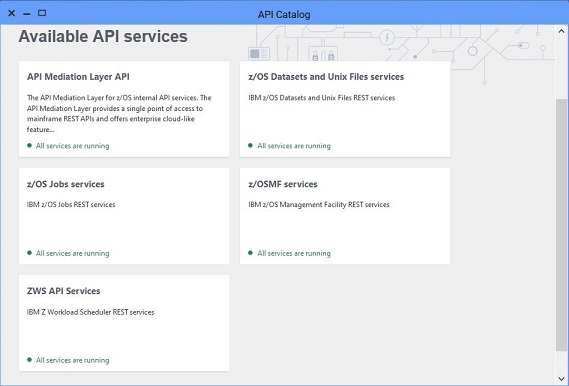The image size is (569, 386).
Task: Click the vertical scrollbar thumb
Action: click(561, 225)
